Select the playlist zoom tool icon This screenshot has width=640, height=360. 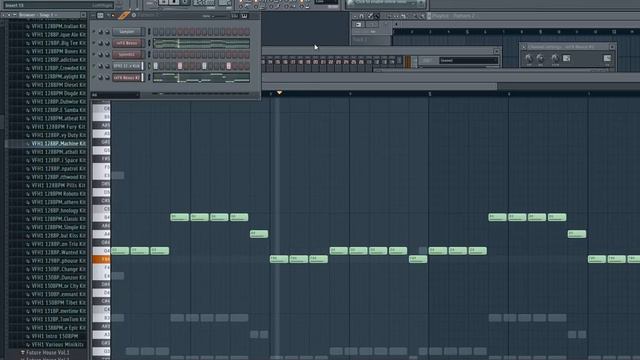click(415, 16)
